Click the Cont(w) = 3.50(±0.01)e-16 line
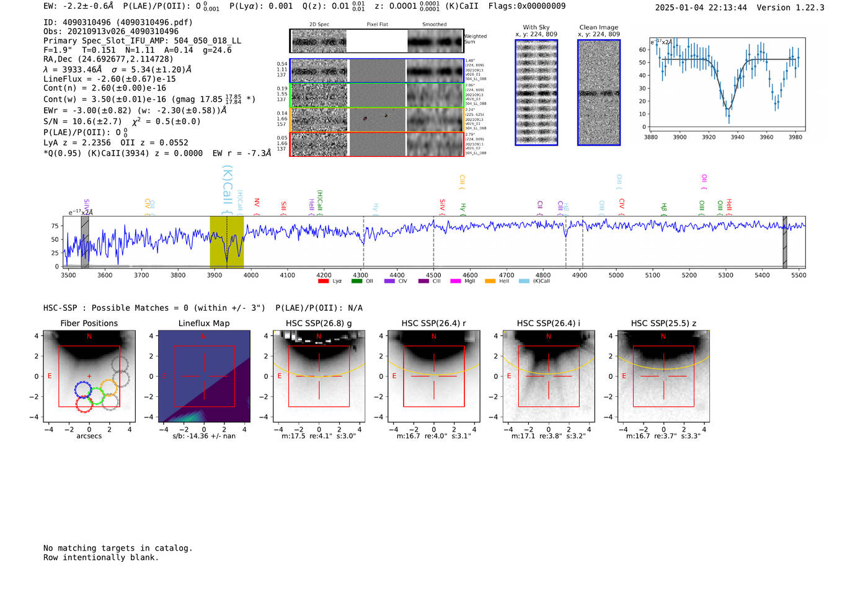 [149, 99]
